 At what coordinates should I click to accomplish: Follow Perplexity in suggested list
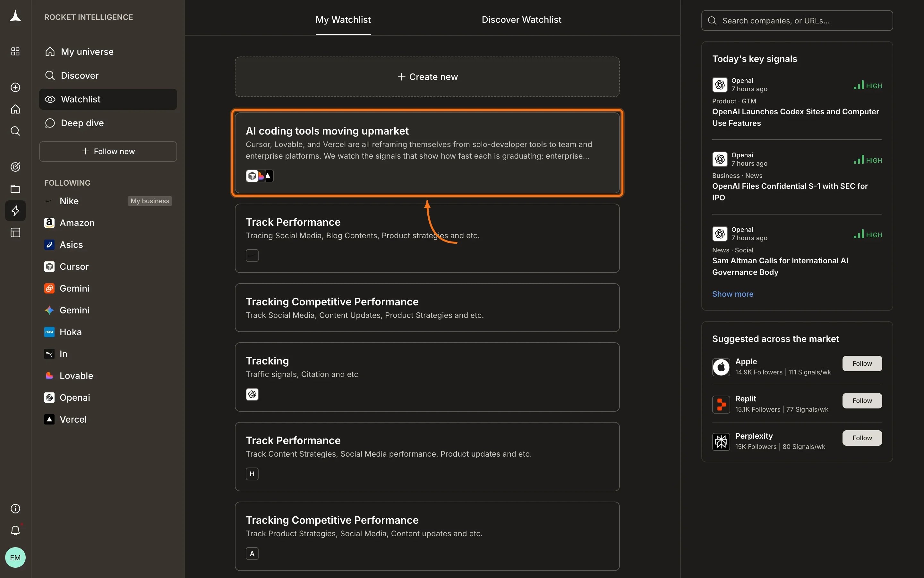(862, 438)
